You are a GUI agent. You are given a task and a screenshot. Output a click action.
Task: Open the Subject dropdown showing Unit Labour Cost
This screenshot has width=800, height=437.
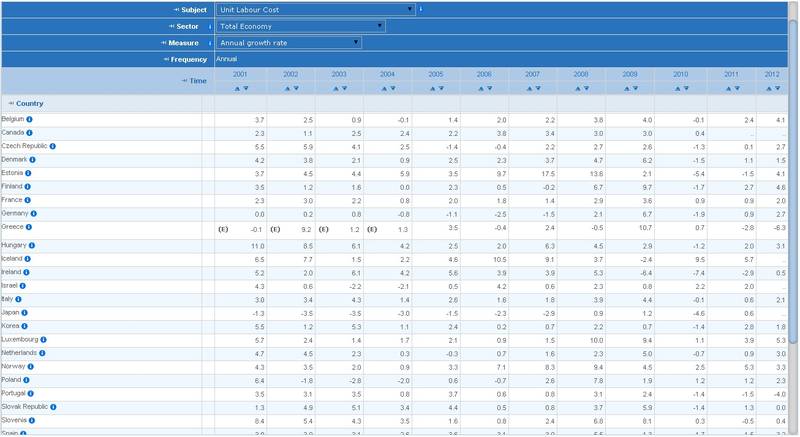coord(315,9)
